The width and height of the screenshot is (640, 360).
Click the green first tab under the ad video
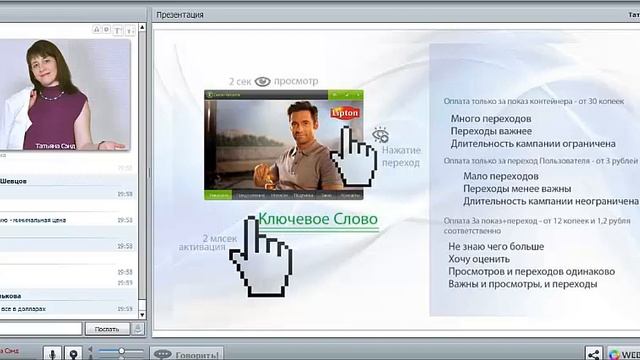coord(218,196)
